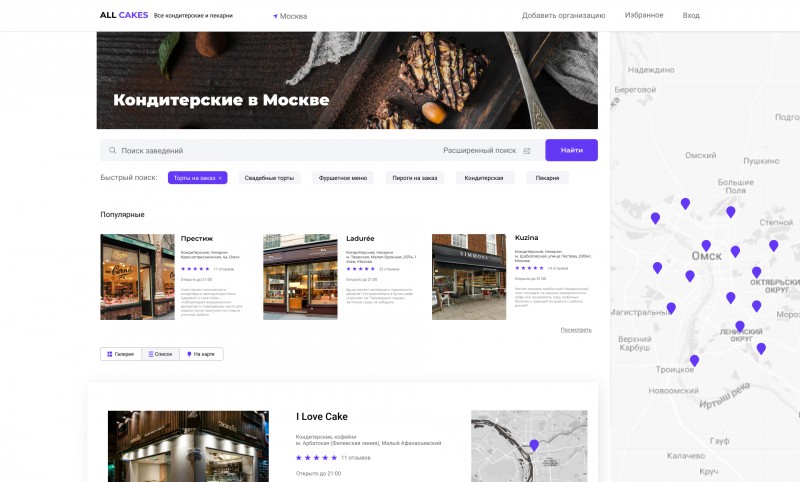Click the star rating of I Love Cake
Image resolution: width=800 pixels, height=482 pixels.
(316, 458)
